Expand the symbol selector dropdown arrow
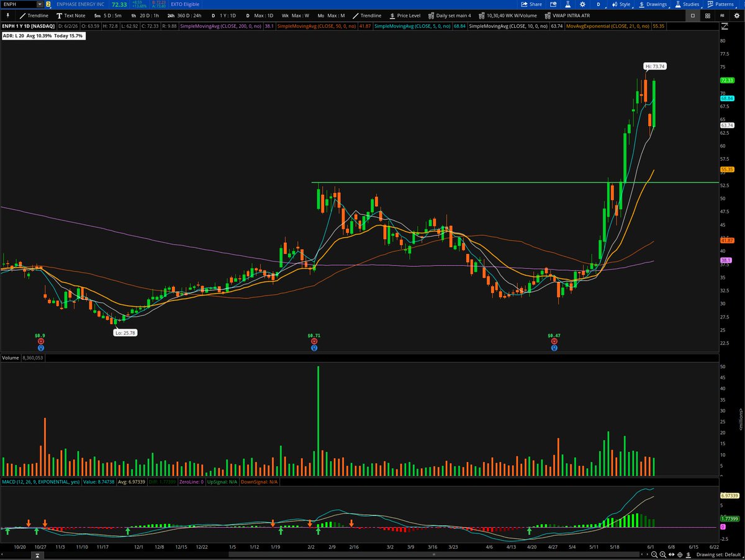The height and width of the screenshot is (560, 745). (40, 4)
